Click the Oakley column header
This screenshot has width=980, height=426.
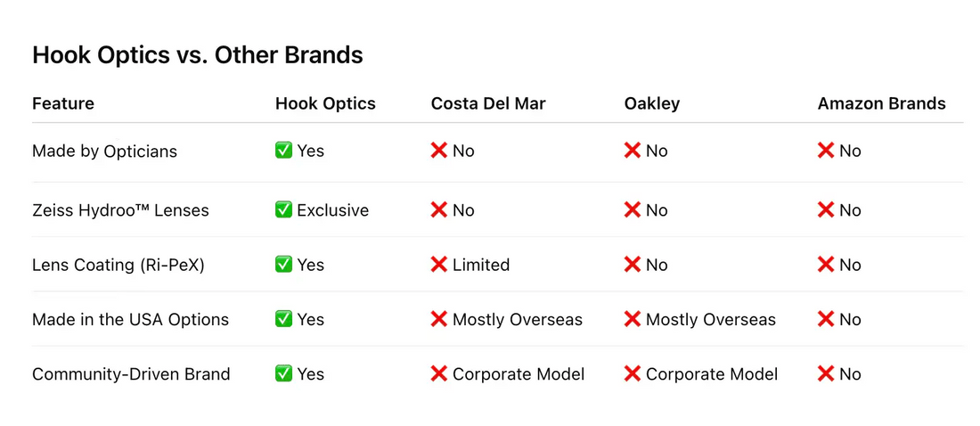pos(652,103)
